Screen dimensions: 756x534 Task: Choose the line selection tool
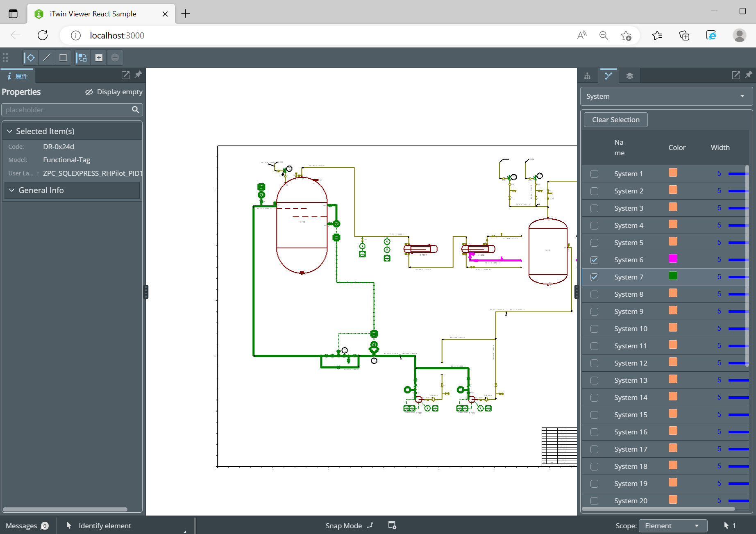click(47, 58)
